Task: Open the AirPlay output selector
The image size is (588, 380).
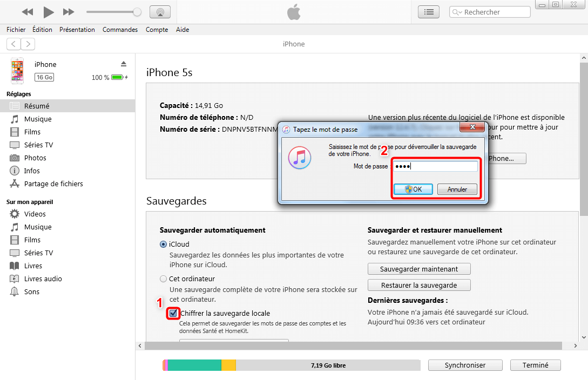Action: pos(160,12)
